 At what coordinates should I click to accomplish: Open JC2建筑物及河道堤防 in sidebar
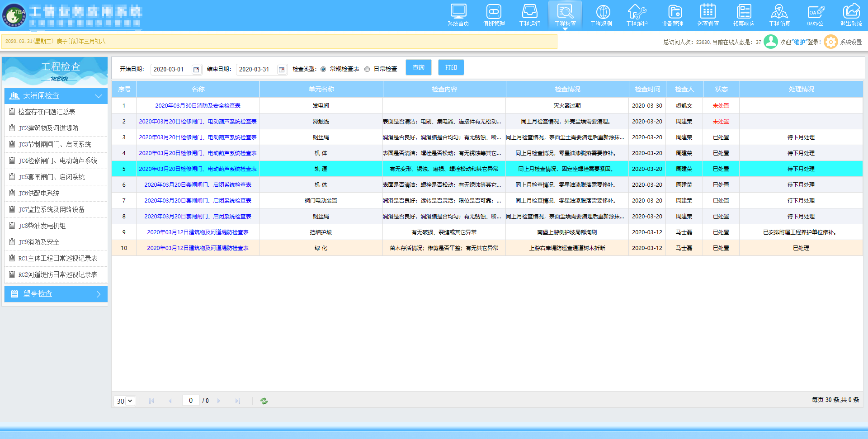pos(56,128)
